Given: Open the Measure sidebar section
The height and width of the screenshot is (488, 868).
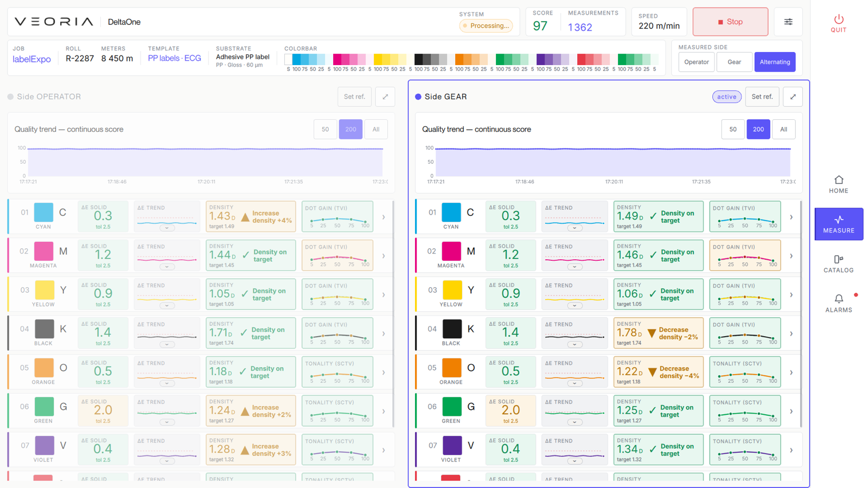Looking at the screenshot, I should click(x=839, y=224).
